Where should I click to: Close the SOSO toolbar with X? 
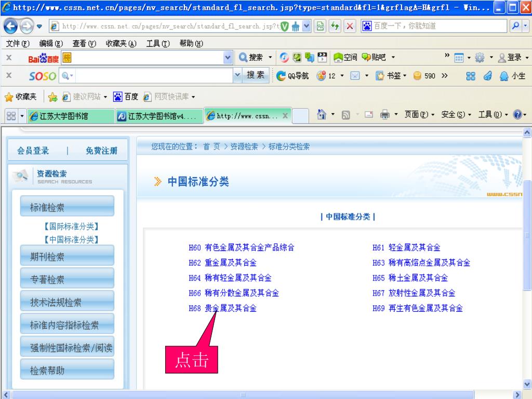coord(9,75)
